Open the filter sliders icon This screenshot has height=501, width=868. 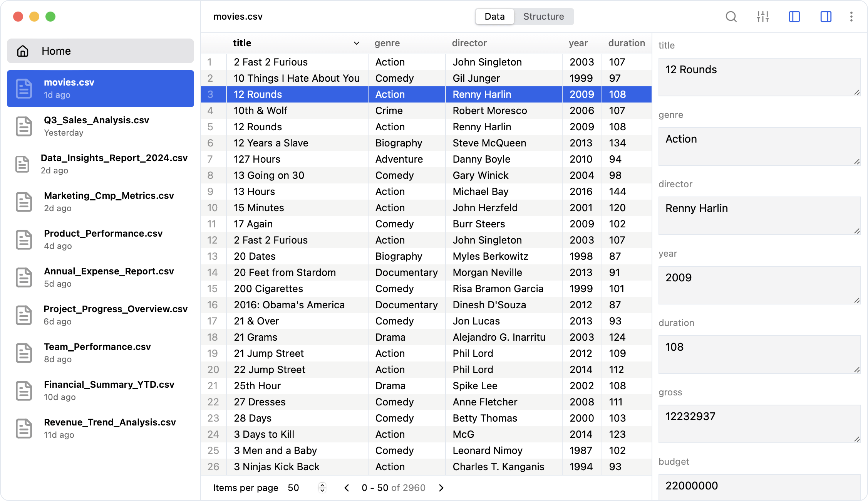762,17
